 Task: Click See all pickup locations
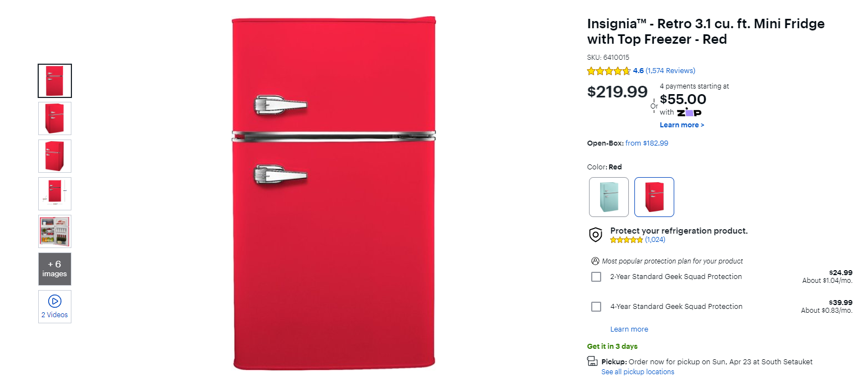pyautogui.click(x=638, y=372)
